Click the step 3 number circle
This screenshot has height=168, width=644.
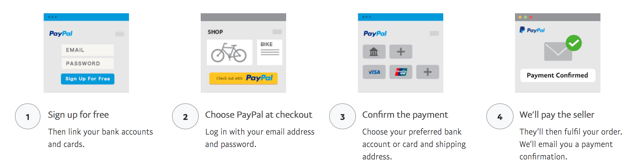342,116
